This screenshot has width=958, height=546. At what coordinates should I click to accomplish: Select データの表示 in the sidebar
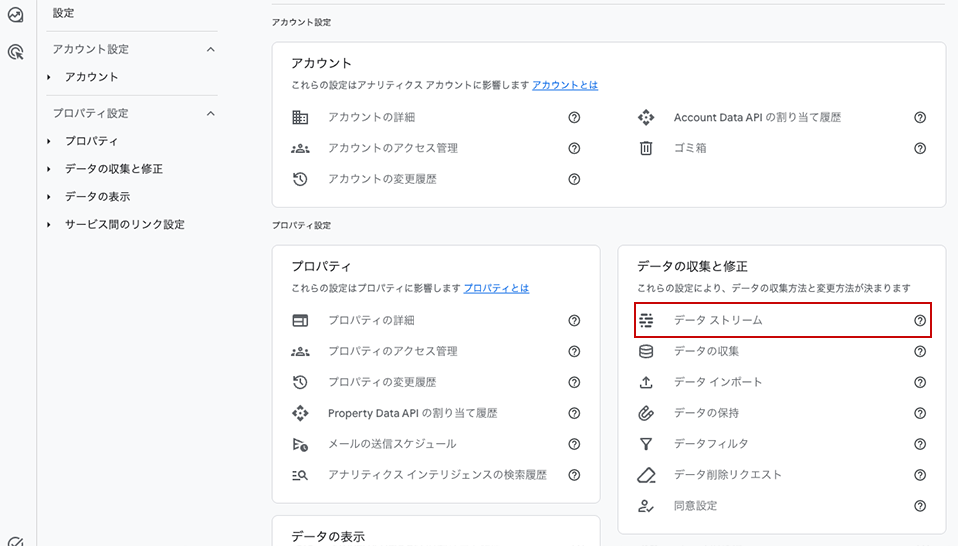tap(97, 197)
